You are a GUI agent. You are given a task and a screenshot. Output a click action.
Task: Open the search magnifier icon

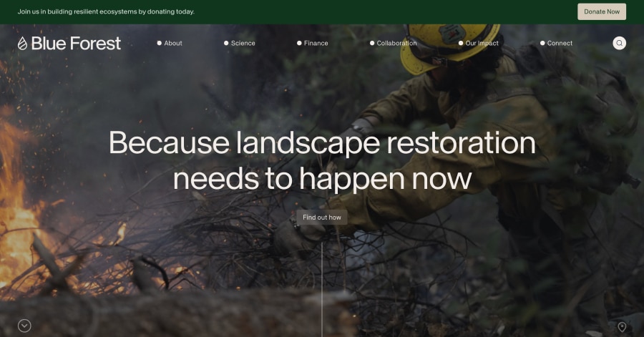(x=620, y=43)
